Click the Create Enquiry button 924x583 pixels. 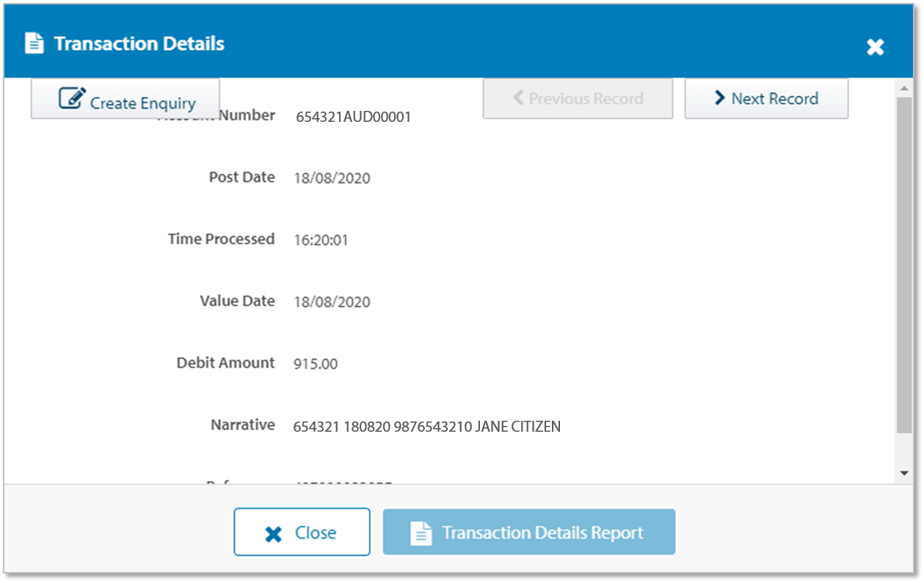coord(125,99)
